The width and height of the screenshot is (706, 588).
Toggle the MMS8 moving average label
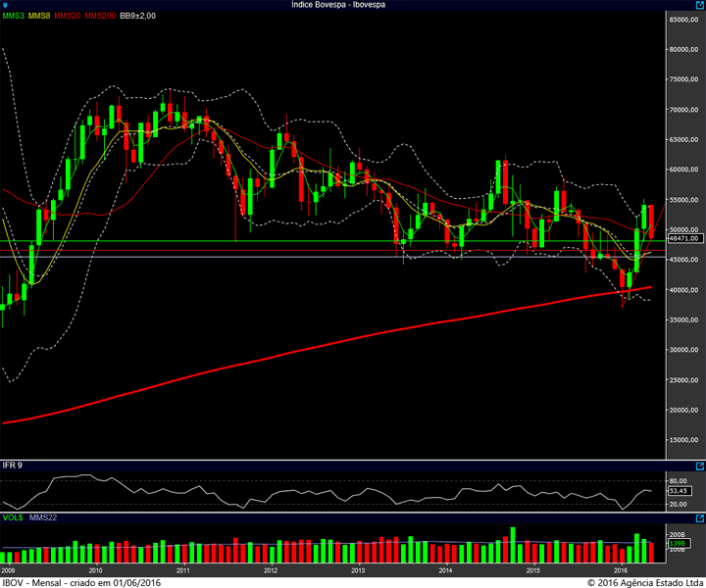click(40, 17)
